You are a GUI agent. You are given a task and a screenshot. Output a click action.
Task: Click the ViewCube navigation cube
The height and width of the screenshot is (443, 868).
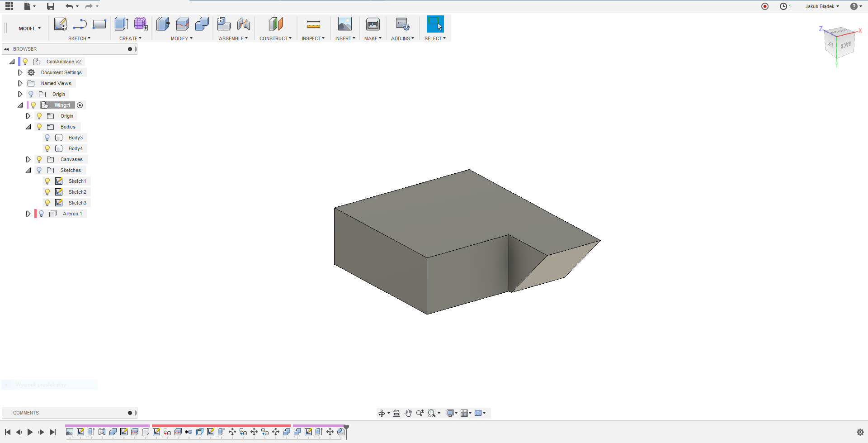pyautogui.click(x=840, y=44)
